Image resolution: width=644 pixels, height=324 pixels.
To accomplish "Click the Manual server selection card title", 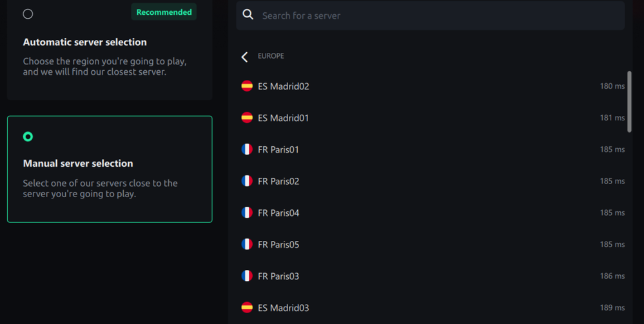I will coord(78,164).
